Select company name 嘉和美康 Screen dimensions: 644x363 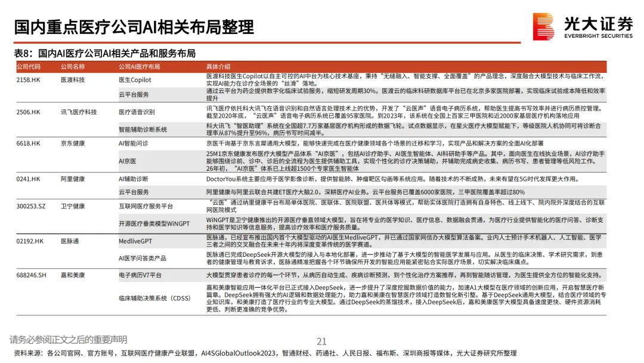pyautogui.click(x=73, y=275)
